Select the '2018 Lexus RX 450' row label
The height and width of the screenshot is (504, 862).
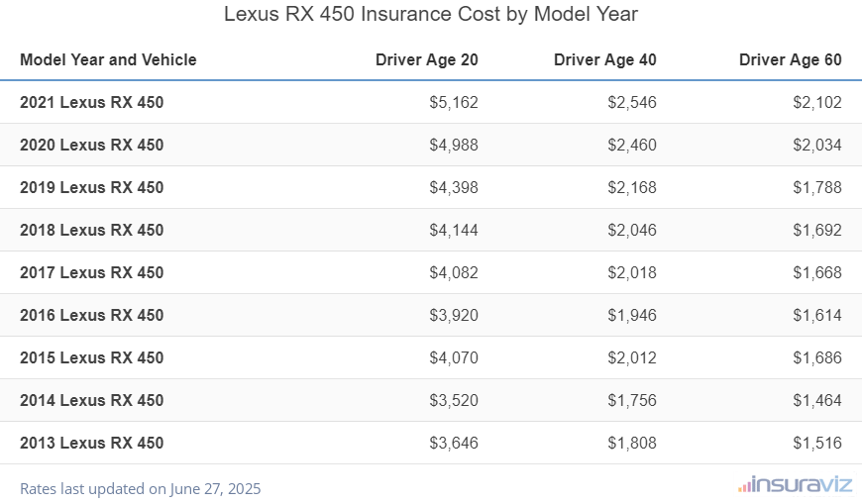pos(92,230)
